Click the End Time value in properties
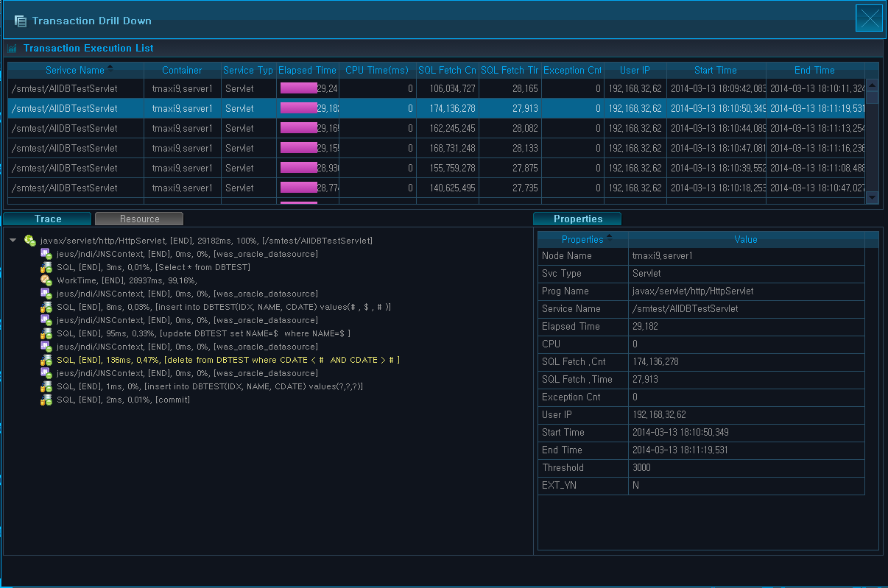Image resolution: width=888 pixels, height=588 pixels. point(681,450)
